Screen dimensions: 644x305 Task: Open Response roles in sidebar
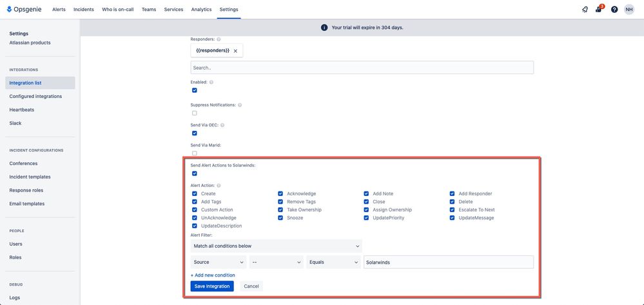click(26, 190)
